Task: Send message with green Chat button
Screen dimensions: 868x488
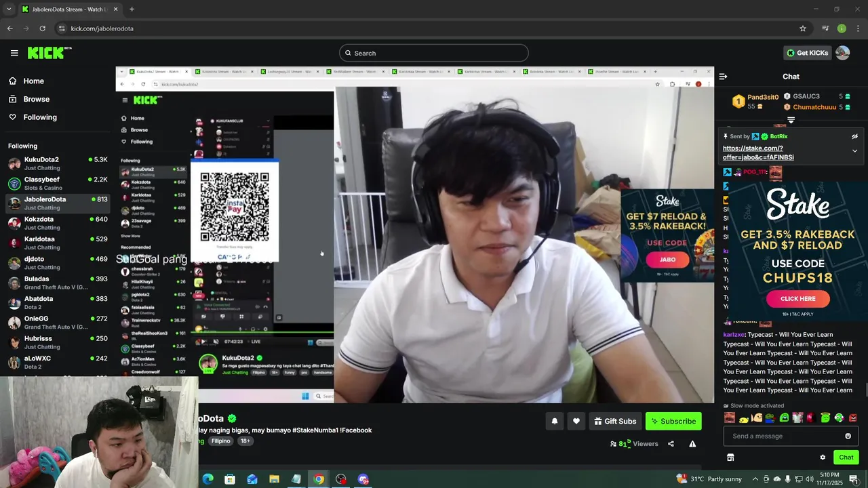Action: coord(846,457)
